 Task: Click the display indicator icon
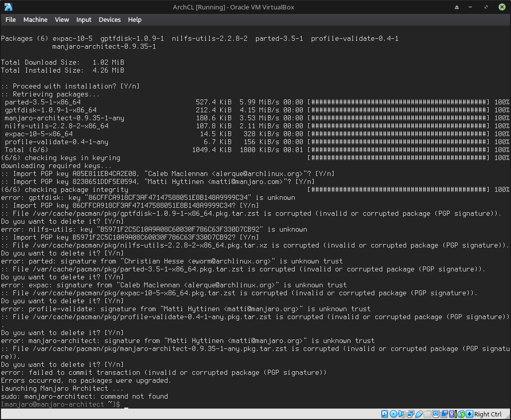click(436, 414)
